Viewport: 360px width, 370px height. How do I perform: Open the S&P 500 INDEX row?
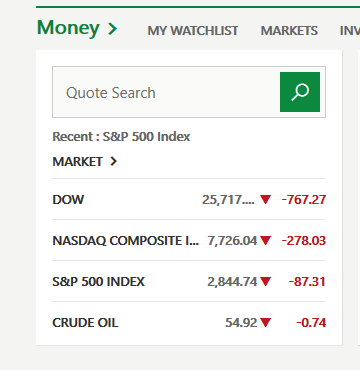tap(189, 282)
